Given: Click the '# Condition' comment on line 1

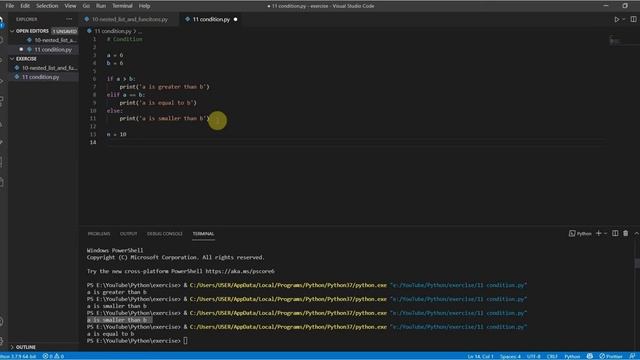Looking at the screenshot, I should [x=125, y=39].
